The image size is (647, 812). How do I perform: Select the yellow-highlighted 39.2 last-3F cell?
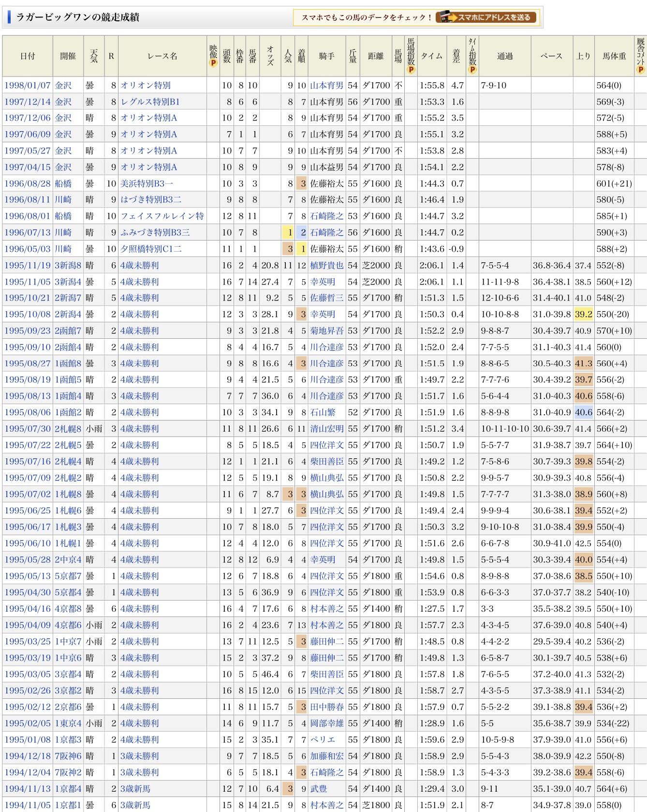pyautogui.click(x=584, y=315)
